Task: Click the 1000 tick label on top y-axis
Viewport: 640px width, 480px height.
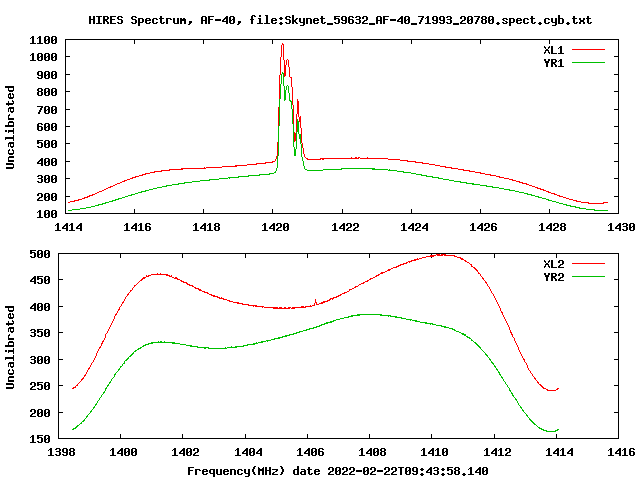Action: click(x=43, y=57)
